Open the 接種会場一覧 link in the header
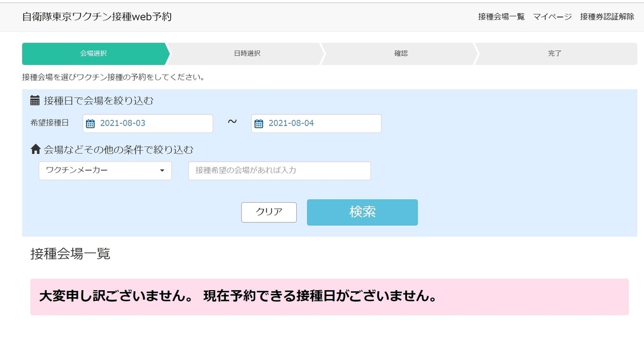Screen dimensions: 644x347 (501, 17)
